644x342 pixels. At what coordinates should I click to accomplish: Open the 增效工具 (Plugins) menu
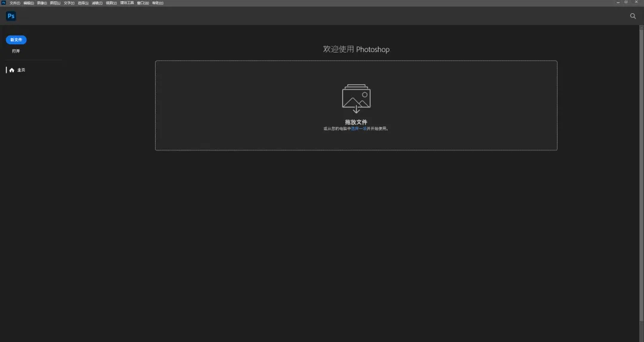pyautogui.click(x=127, y=3)
